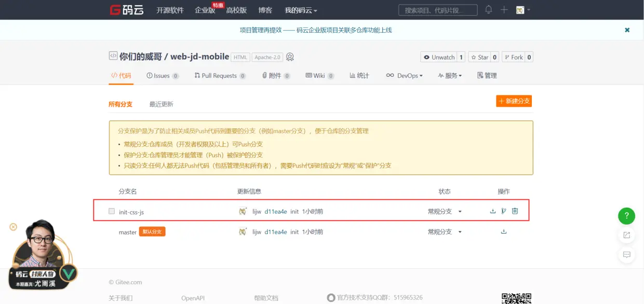Open the 附件 tab
Image resolution: width=644 pixels, height=304 pixels.
coord(276,76)
